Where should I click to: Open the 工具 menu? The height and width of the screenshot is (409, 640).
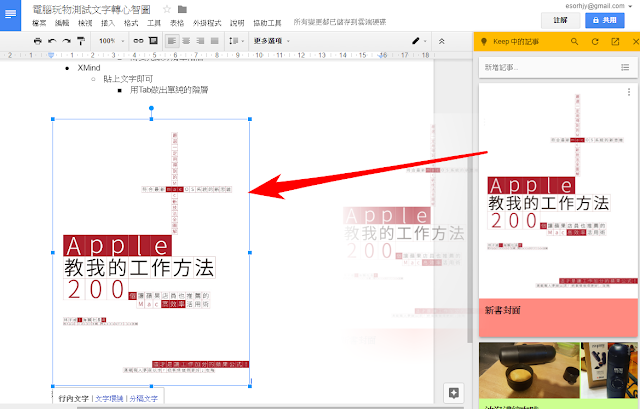click(x=154, y=23)
